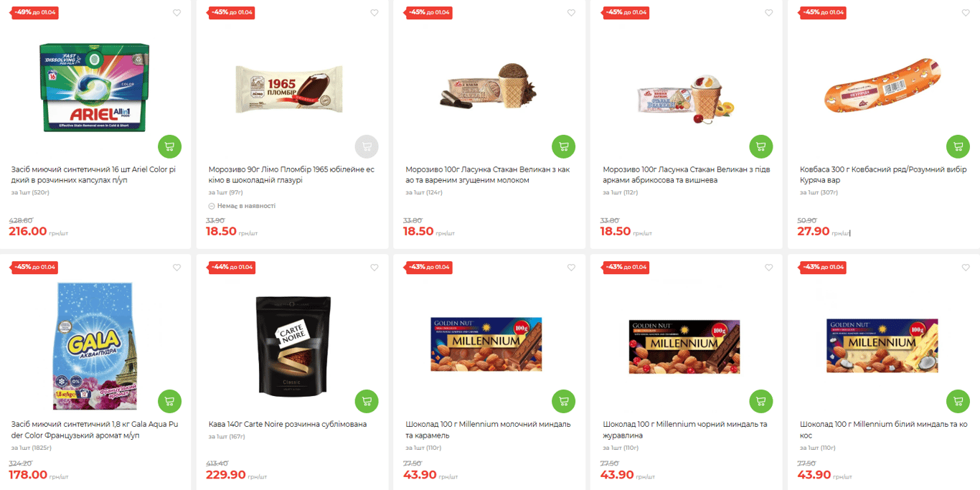Open Шоколад Millennium чорний мигдаль та журавлина link
980x490 pixels.
pos(685,430)
